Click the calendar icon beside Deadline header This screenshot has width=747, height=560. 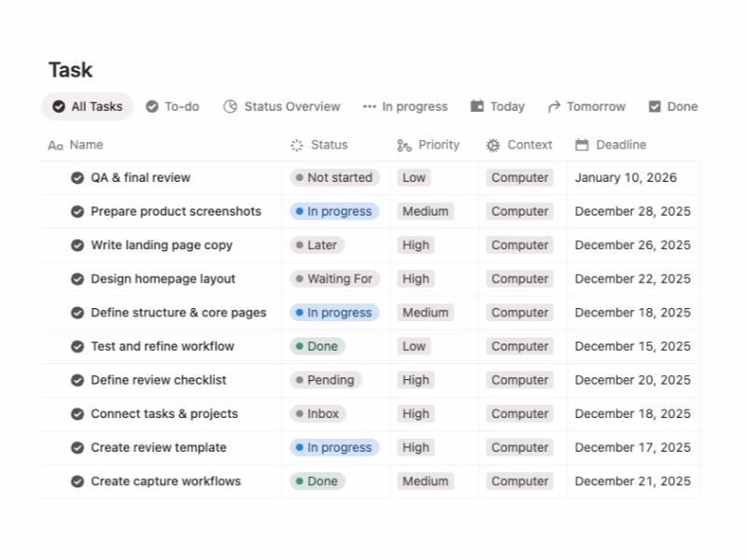coord(582,146)
